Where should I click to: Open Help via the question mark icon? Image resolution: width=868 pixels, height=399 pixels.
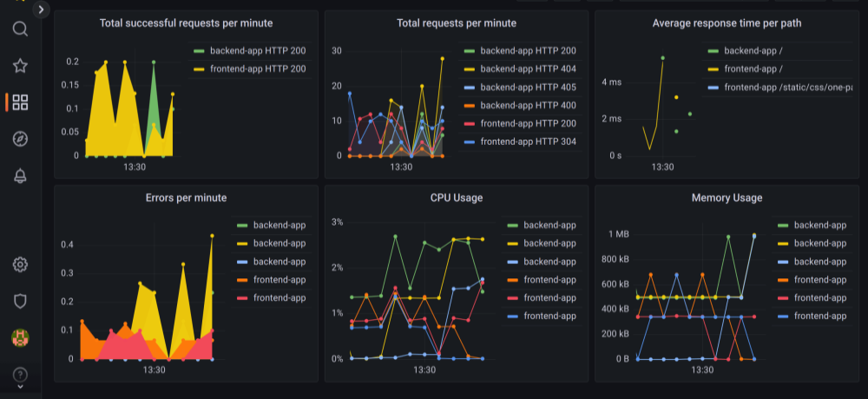click(x=20, y=375)
